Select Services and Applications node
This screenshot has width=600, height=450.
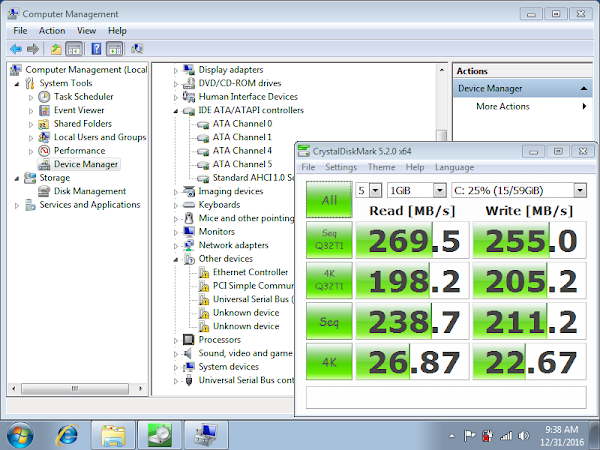[x=90, y=205]
